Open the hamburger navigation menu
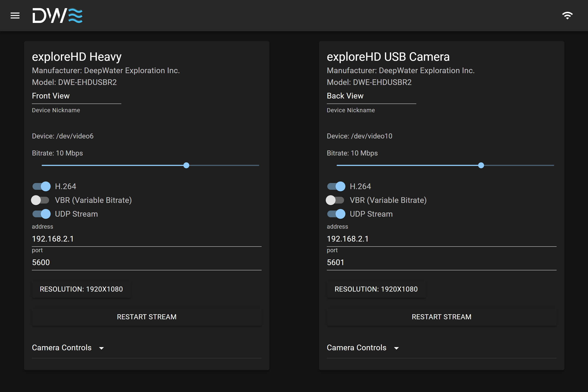This screenshot has width=588, height=392. coord(15,16)
